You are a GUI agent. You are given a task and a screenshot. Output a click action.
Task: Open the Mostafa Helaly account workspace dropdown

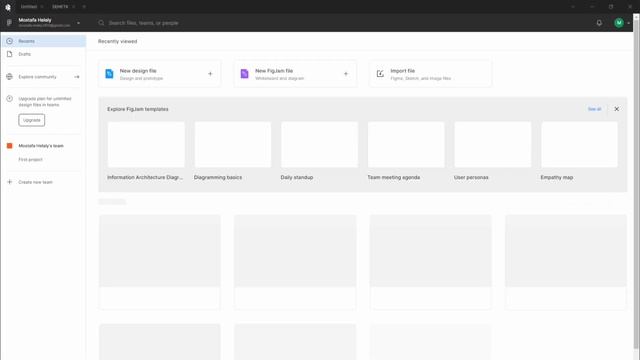coord(78,23)
